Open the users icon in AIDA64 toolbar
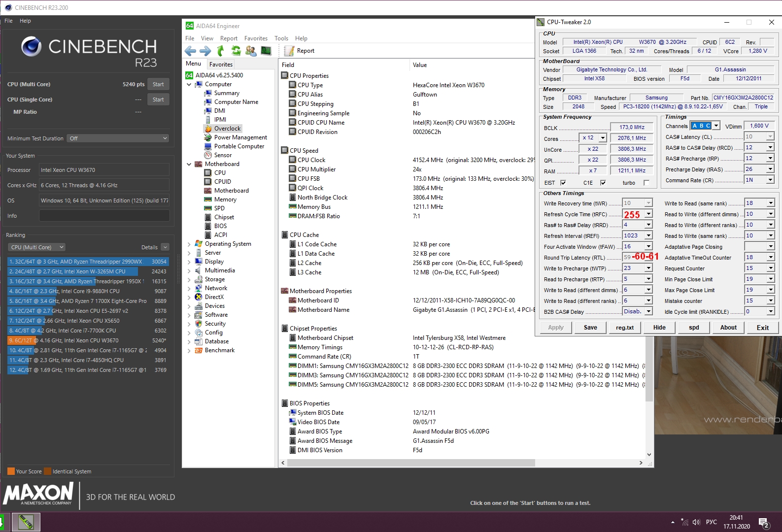This screenshot has height=532, width=782. click(x=251, y=51)
